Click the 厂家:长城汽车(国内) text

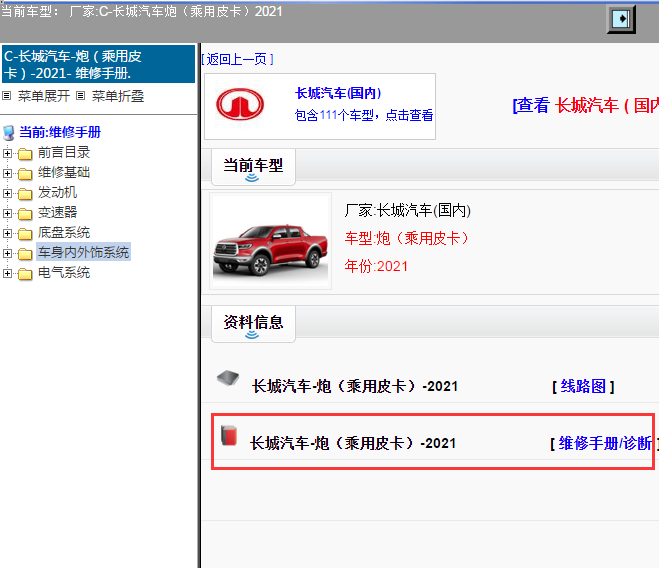point(408,210)
